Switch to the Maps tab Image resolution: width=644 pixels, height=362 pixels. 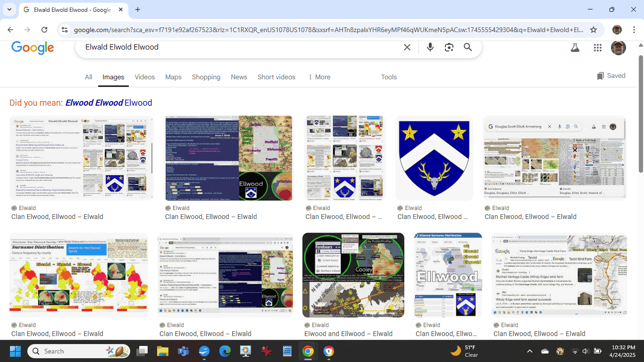(173, 77)
